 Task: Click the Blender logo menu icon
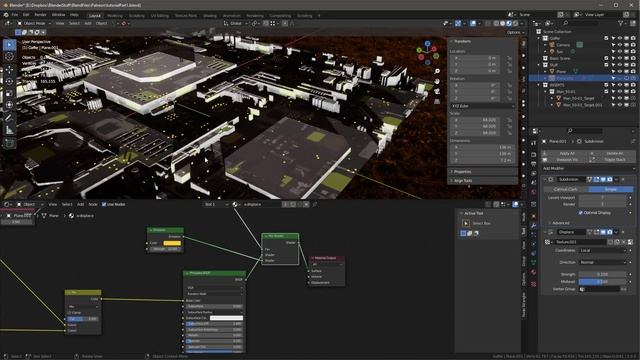pyautogui.click(x=6, y=15)
